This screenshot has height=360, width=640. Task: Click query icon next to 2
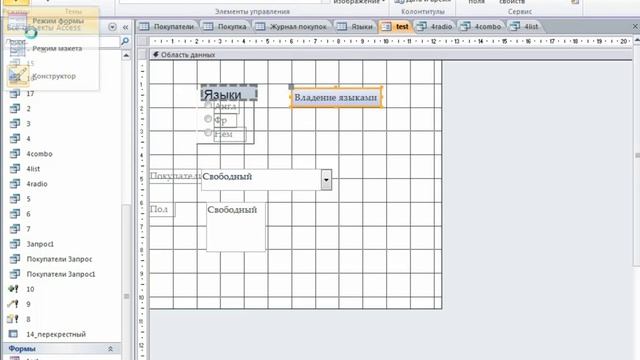coord(15,109)
